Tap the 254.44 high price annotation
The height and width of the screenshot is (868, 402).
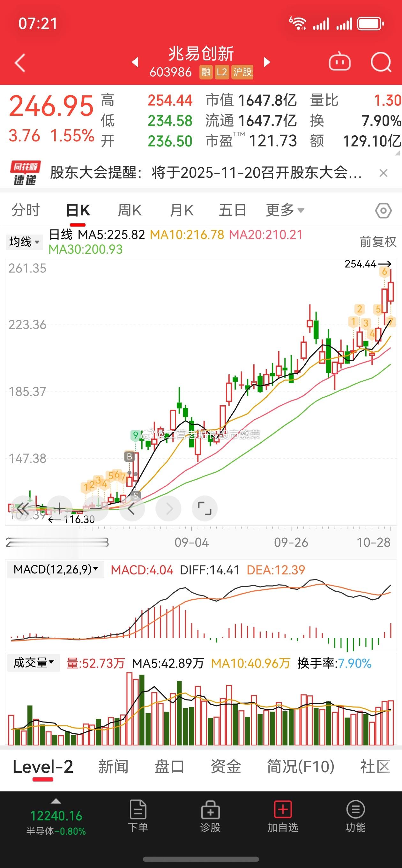coord(367,264)
